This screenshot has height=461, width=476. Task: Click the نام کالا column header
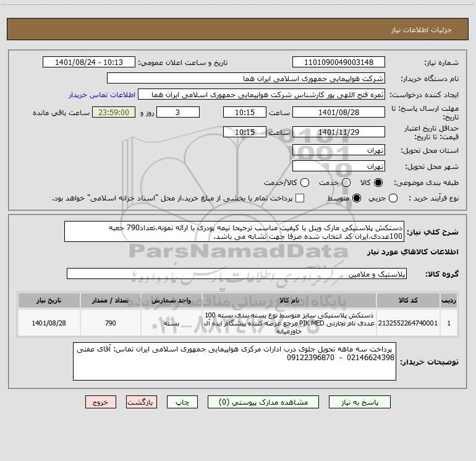[x=289, y=300]
